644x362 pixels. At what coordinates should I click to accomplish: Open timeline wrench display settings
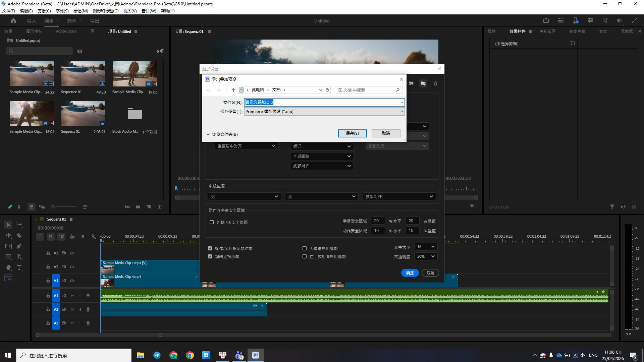pos(94,237)
